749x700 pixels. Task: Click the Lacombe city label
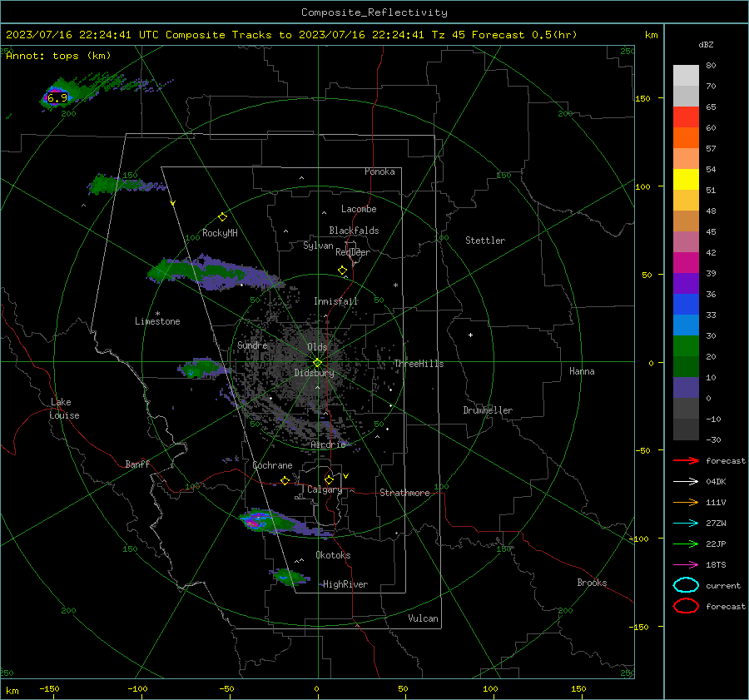tap(359, 209)
